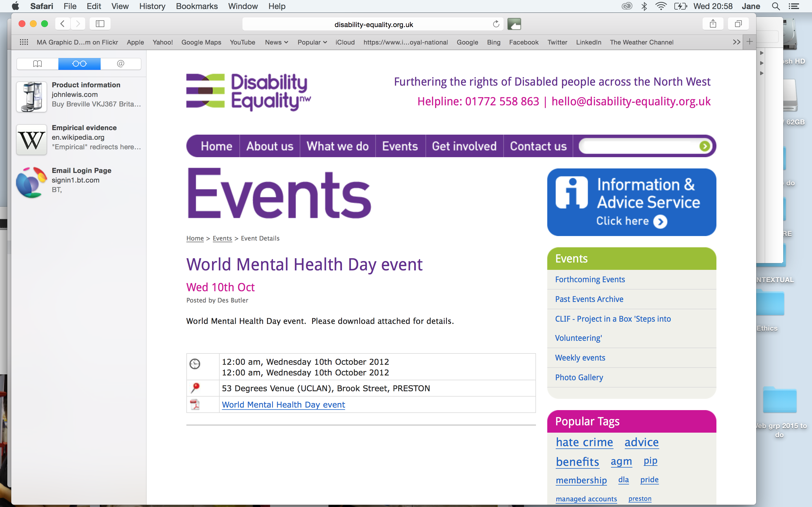Image resolution: width=812 pixels, height=507 pixels.
Task: Click the new tab plus button
Action: click(750, 42)
